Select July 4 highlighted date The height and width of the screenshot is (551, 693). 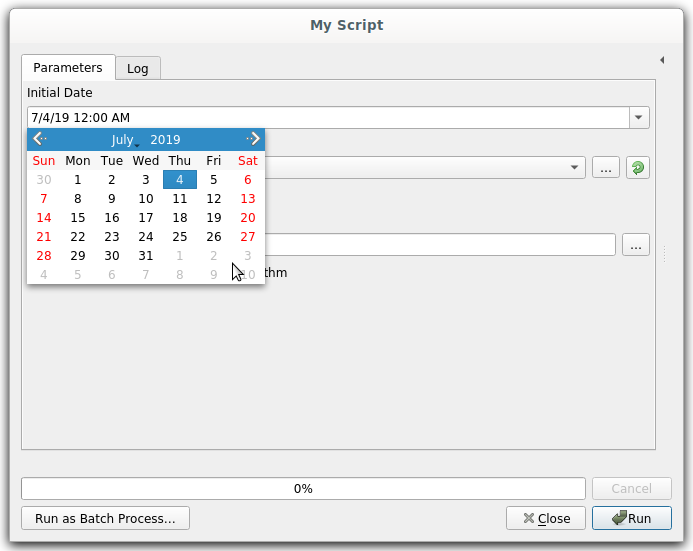coord(180,179)
